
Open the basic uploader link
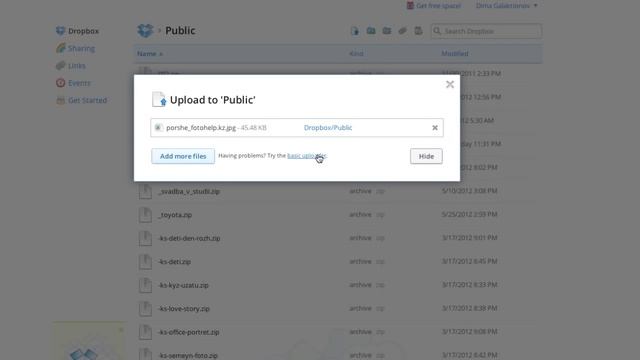(x=307, y=156)
